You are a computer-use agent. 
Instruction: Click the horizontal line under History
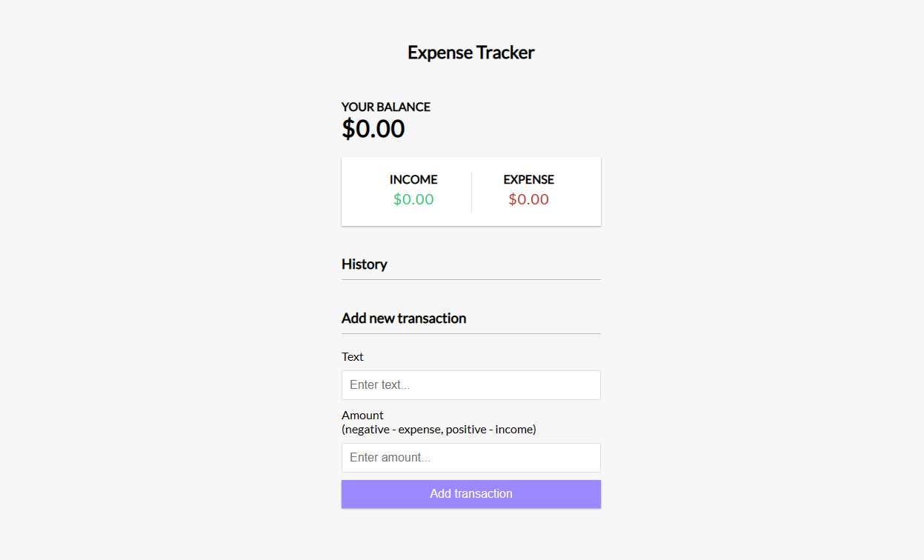(x=471, y=280)
